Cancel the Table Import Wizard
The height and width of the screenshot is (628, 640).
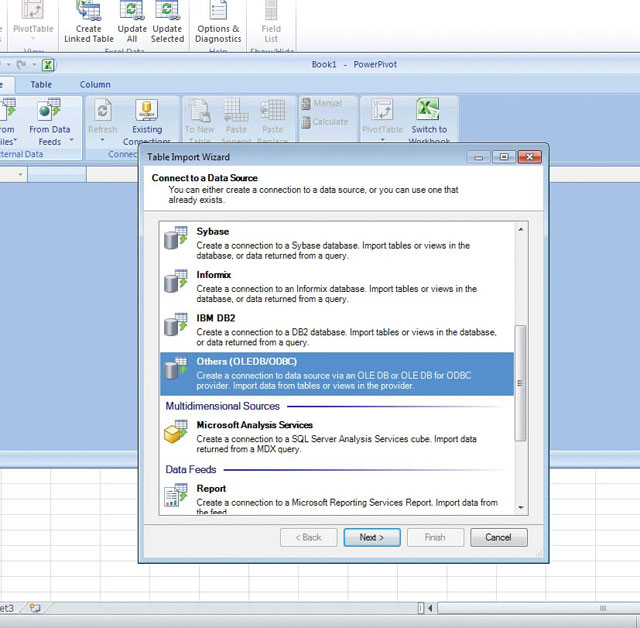point(498,537)
